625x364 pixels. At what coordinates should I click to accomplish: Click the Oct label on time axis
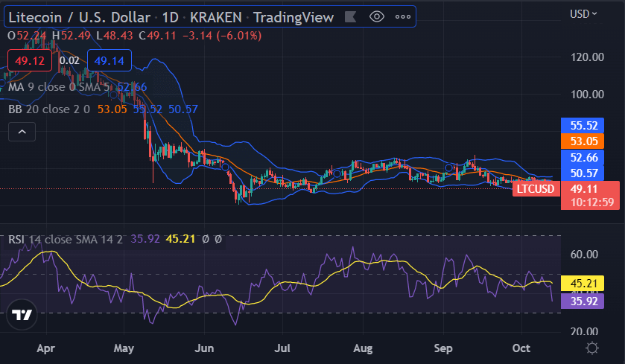521,348
